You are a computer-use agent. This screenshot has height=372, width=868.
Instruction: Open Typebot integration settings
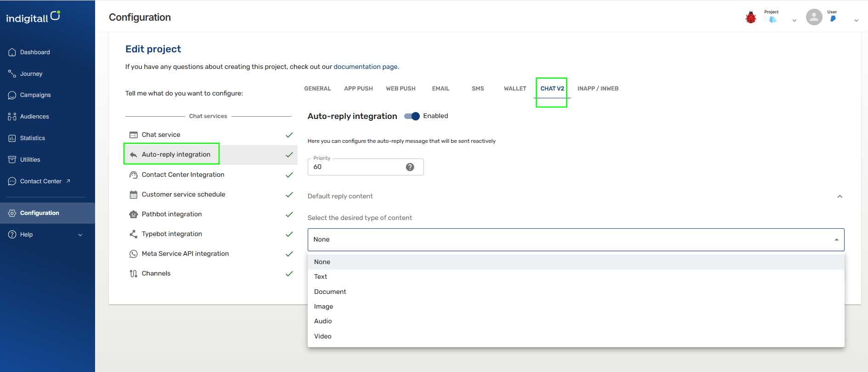click(x=211, y=234)
